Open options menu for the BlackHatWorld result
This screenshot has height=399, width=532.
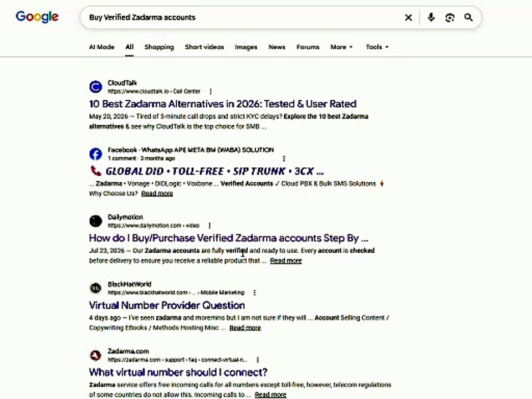pyautogui.click(x=254, y=293)
